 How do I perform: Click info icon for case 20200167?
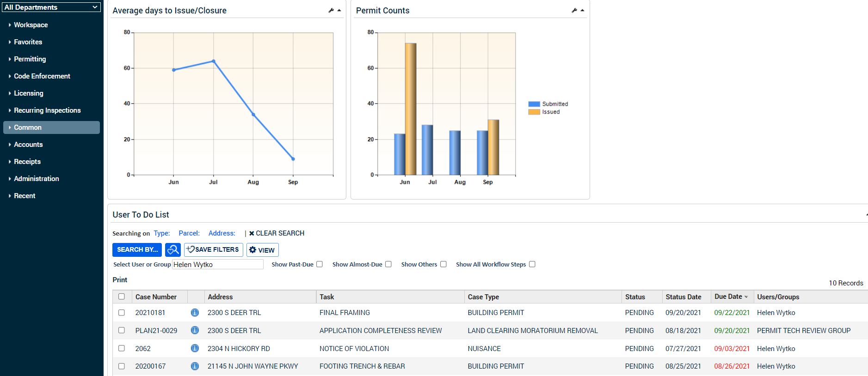click(195, 366)
